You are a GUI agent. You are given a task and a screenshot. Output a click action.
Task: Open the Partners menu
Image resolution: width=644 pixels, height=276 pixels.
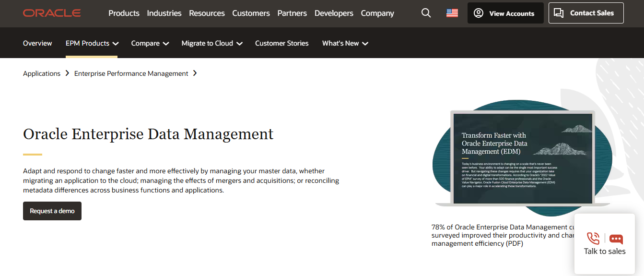click(292, 13)
